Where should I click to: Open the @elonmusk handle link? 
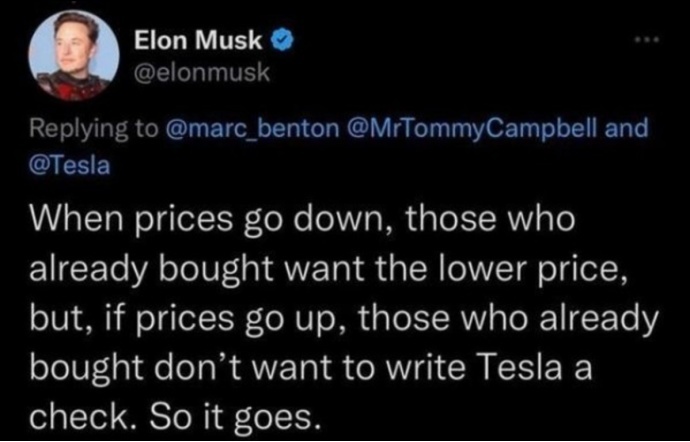201,73
